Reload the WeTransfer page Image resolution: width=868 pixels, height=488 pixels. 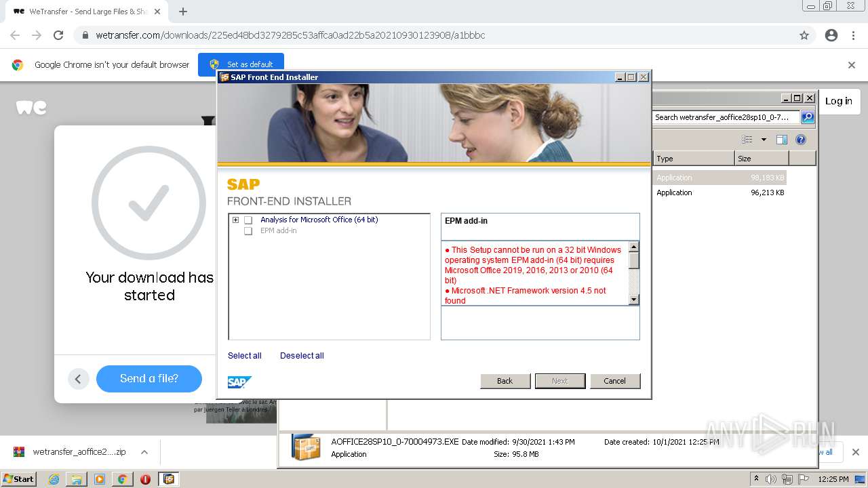(58, 35)
